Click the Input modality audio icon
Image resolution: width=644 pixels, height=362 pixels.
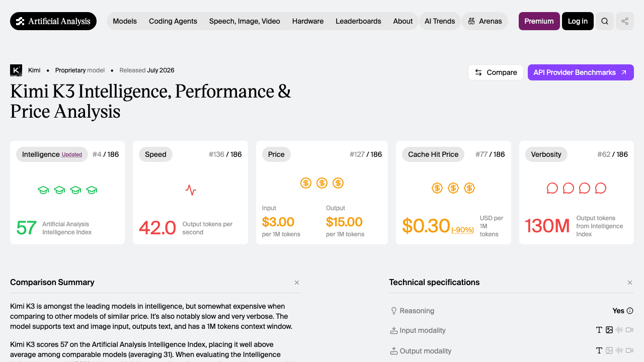619,330
